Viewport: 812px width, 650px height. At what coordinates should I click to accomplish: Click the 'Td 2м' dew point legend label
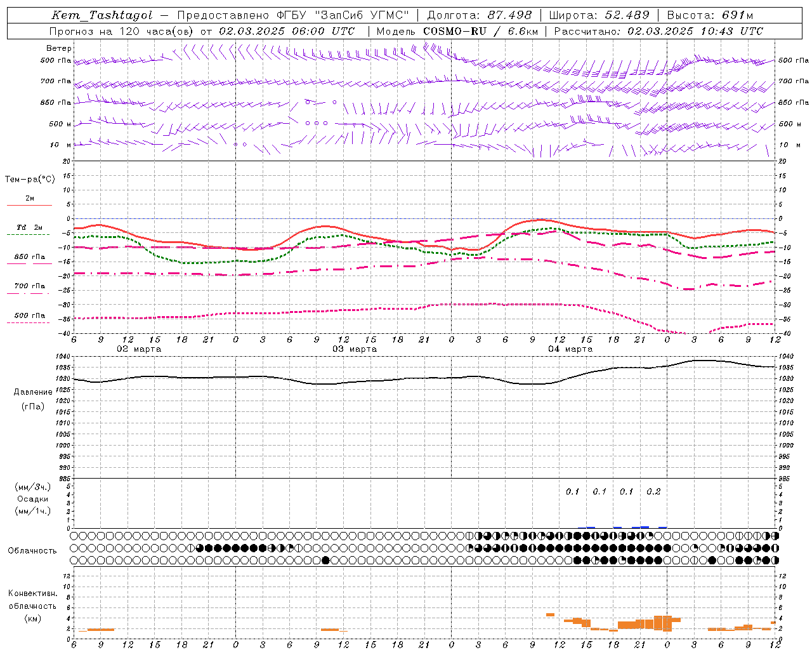click(x=30, y=227)
